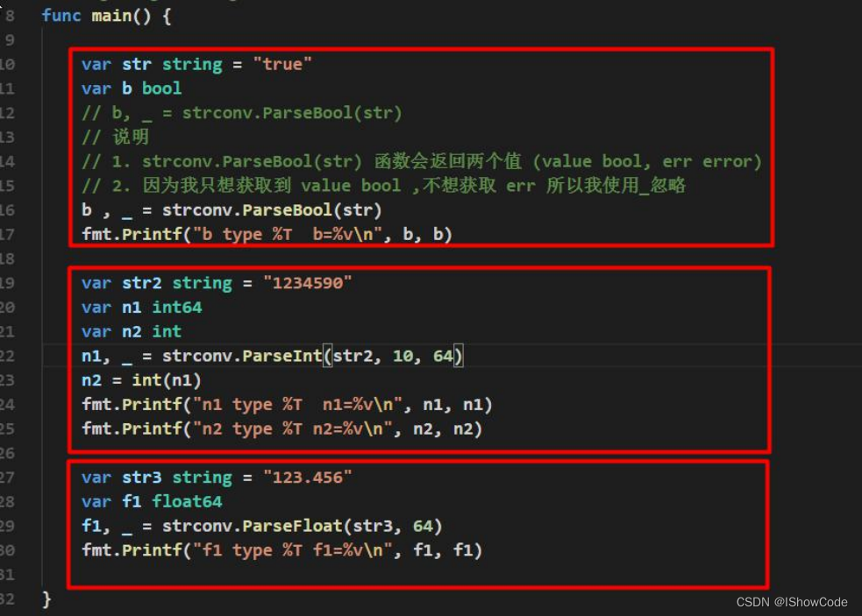This screenshot has height=616, width=862.
Task: Click the var n2 int declaration
Action: 132,332
